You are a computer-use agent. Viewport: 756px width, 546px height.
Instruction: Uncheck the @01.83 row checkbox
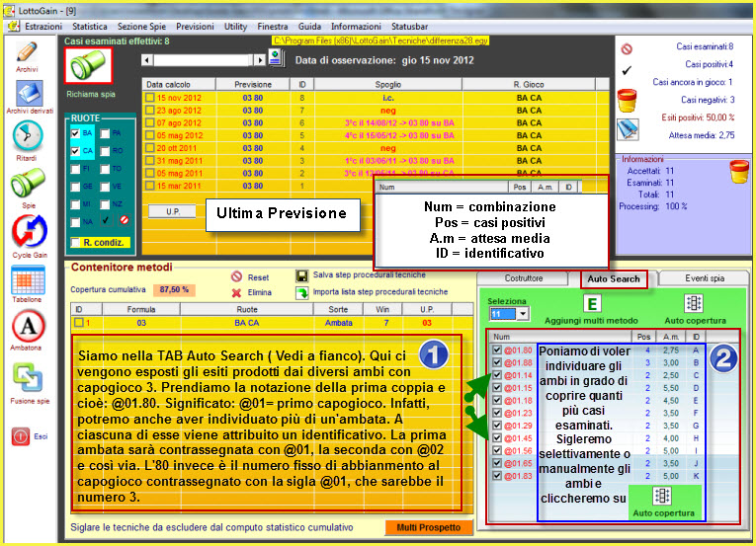coord(497,476)
